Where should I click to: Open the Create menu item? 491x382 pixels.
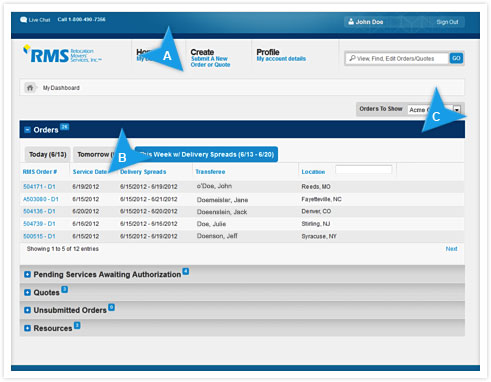coord(210,58)
